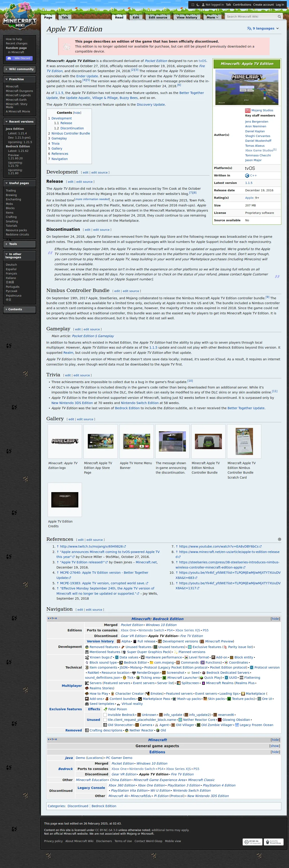This screenshot has height=868, width=289.
Task: Click the Servers icon in Multiplayer row
Action: coord(87,683)
